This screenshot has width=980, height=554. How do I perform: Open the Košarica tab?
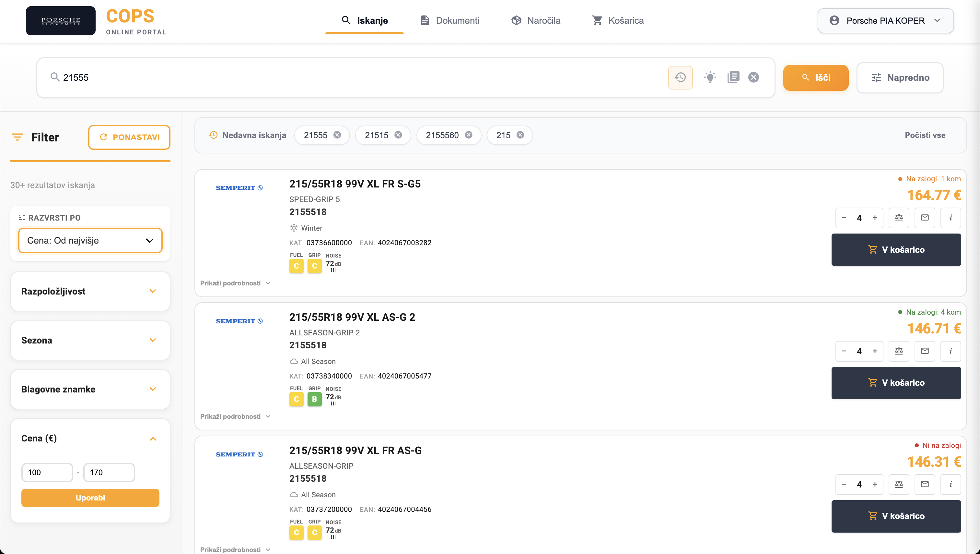click(618, 20)
